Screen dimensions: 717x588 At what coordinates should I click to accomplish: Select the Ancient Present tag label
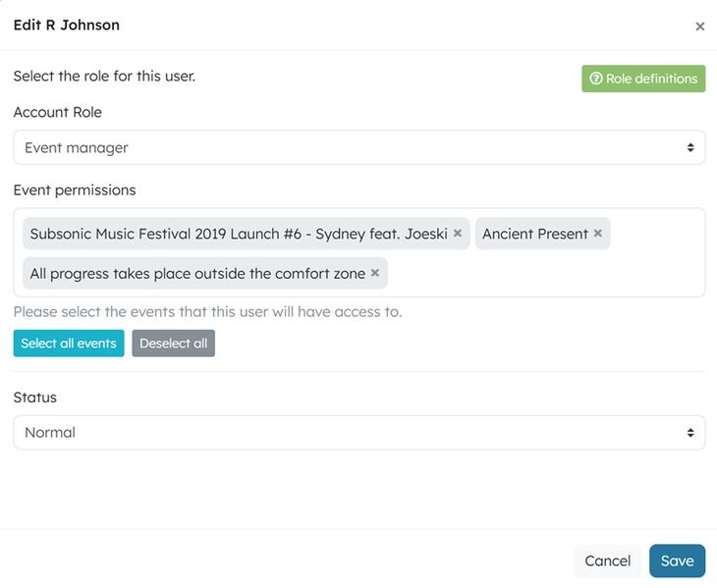[535, 234]
